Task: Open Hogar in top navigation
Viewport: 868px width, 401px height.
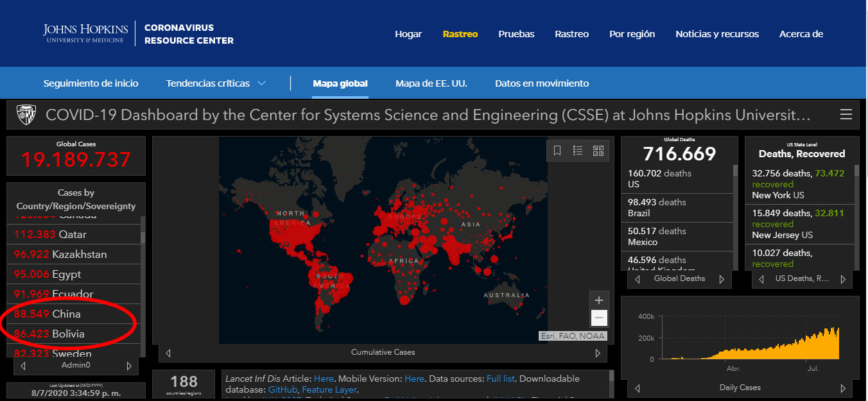Action: coord(408,34)
